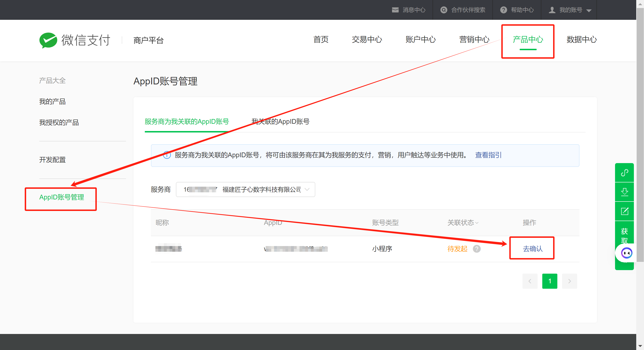Click question mark beside 待发起 status
This screenshot has width=644, height=350.
point(477,249)
